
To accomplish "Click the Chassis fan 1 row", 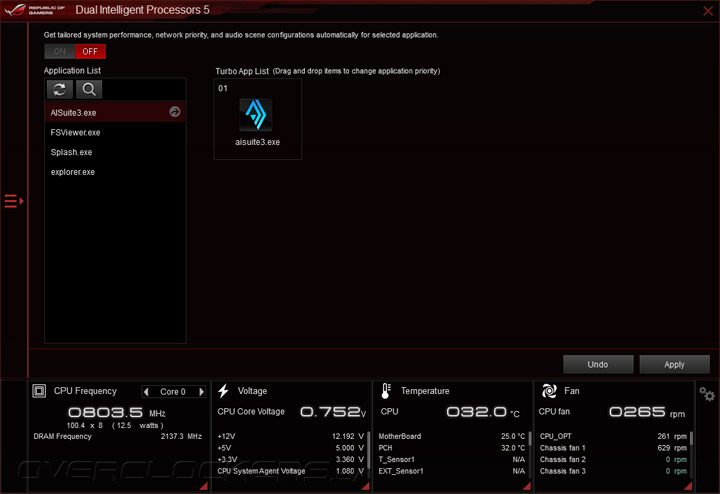I will tap(613, 448).
